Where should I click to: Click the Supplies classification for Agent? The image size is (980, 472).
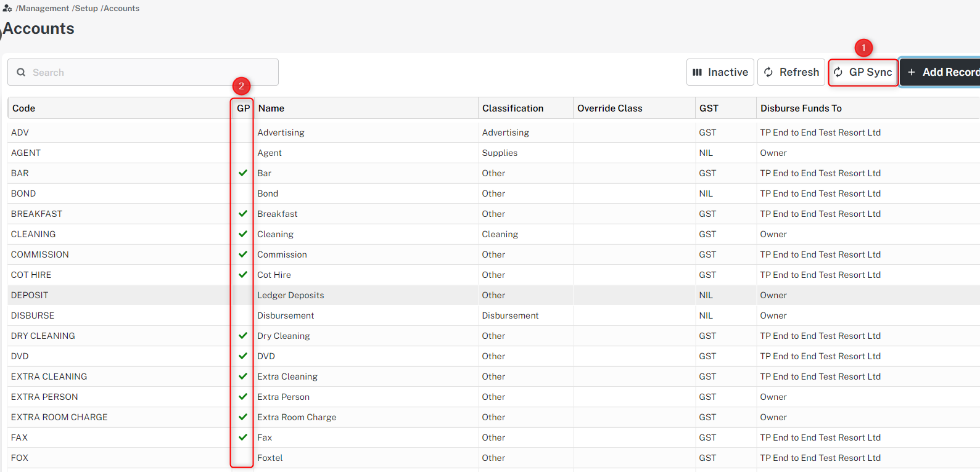tap(500, 153)
